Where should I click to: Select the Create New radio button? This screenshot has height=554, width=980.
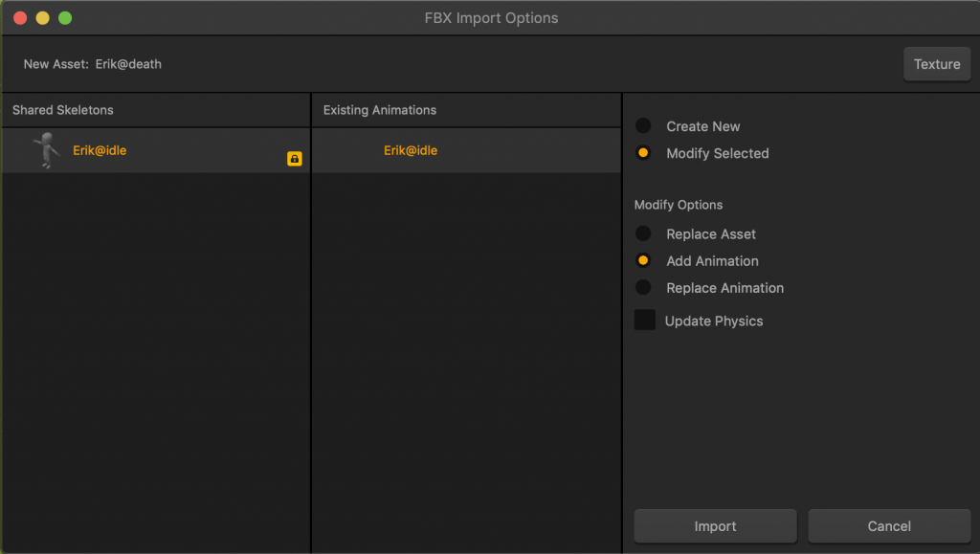click(643, 126)
